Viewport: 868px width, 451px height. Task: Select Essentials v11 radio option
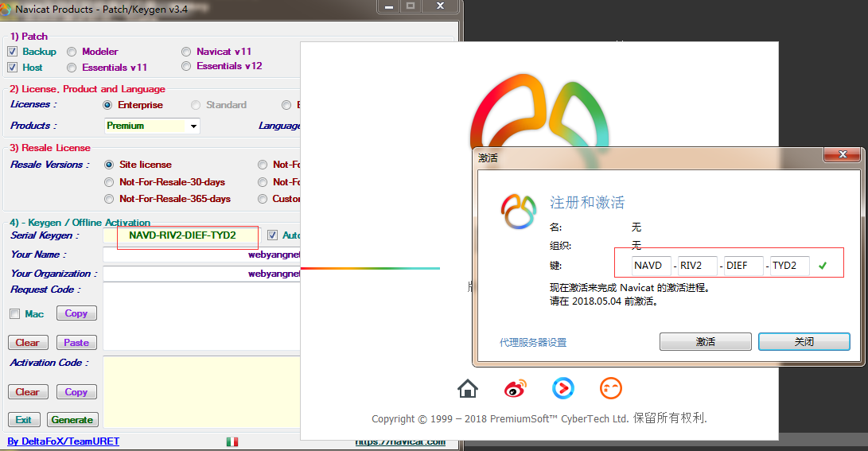72,68
